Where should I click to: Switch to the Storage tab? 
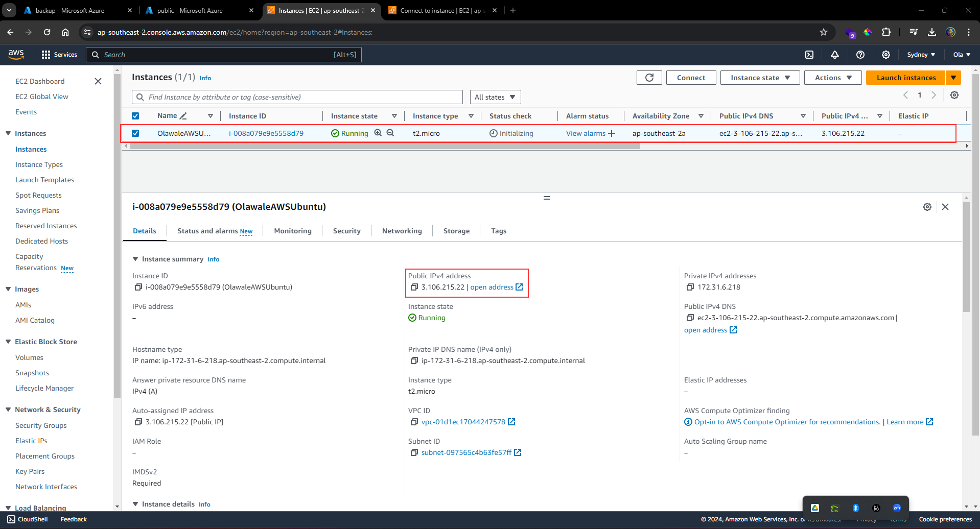click(x=457, y=231)
